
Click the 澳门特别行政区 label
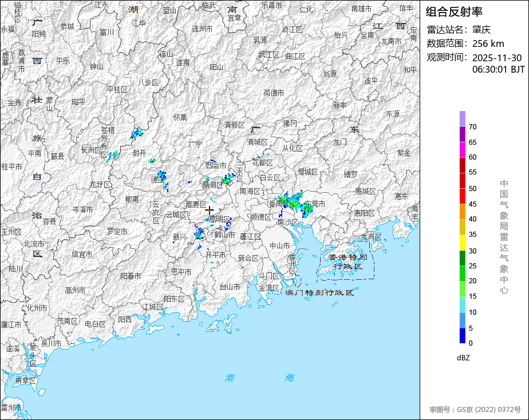click(x=319, y=292)
